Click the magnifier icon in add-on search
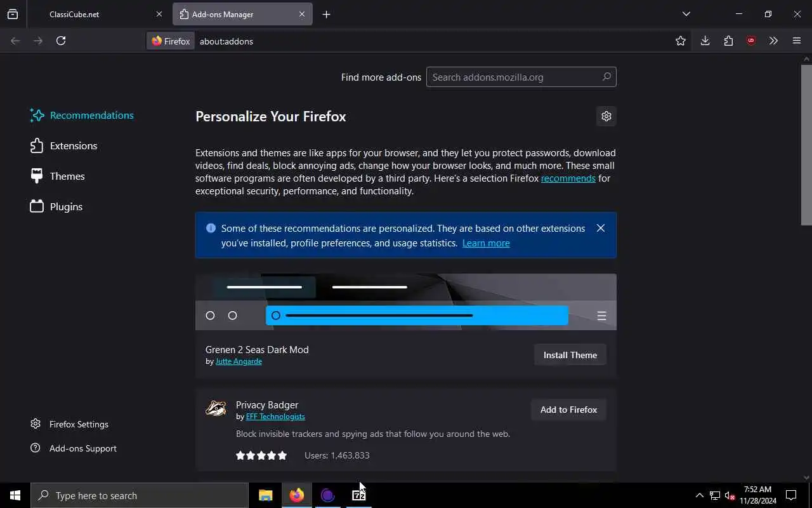Viewport: 812px width, 508px height. [606, 77]
